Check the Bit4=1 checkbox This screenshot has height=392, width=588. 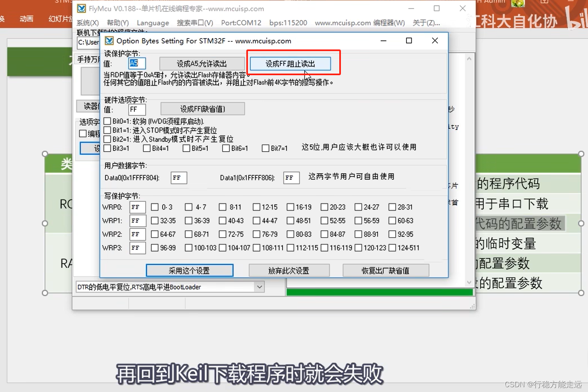click(x=147, y=148)
